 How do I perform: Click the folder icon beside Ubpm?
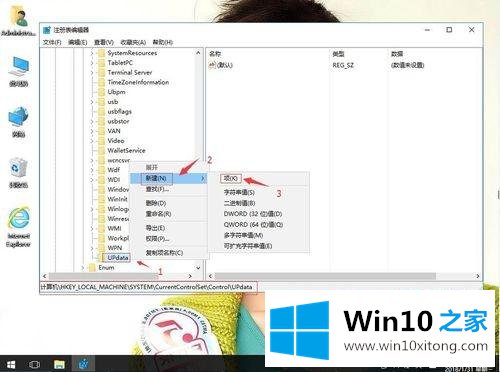point(101,92)
